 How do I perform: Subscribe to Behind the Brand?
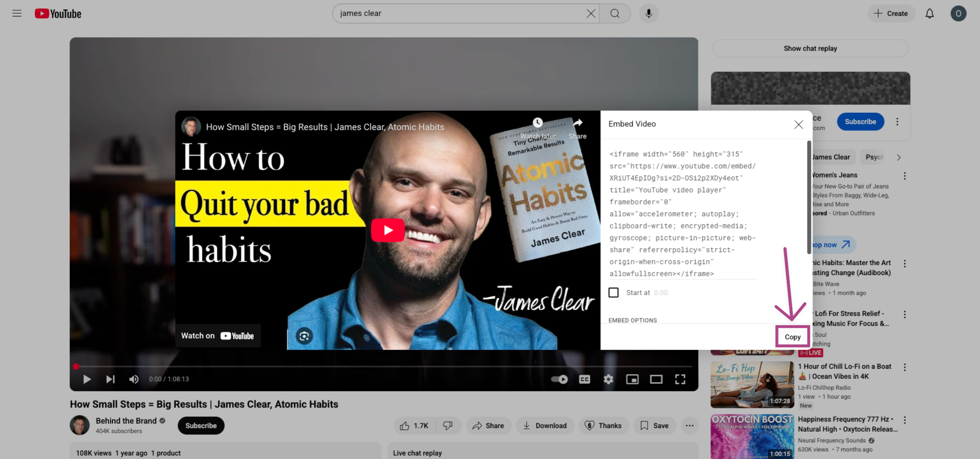[201, 425]
